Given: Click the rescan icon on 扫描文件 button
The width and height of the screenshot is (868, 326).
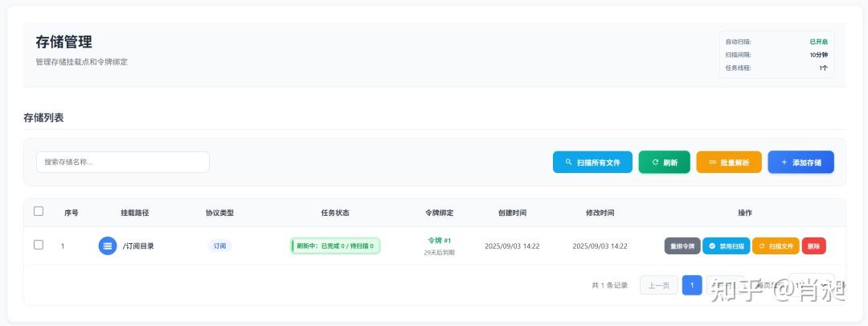Looking at the screenshot, I should click(761, 246).
